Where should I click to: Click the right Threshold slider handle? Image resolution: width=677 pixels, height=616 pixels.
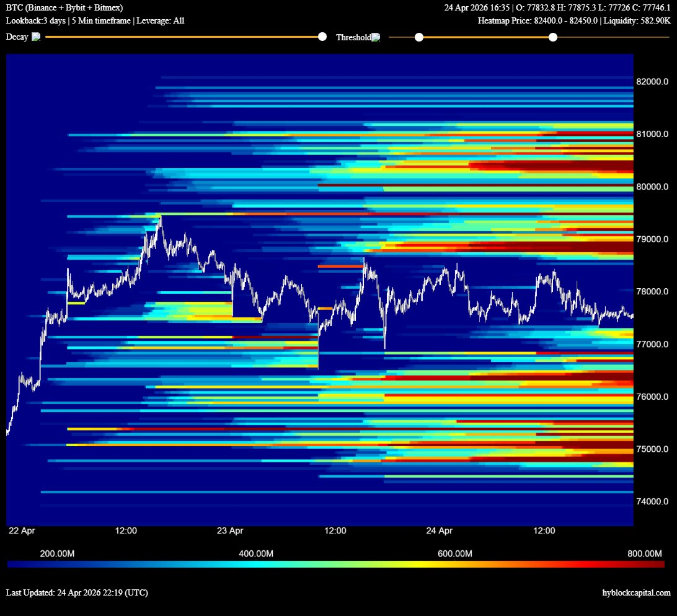553,38
